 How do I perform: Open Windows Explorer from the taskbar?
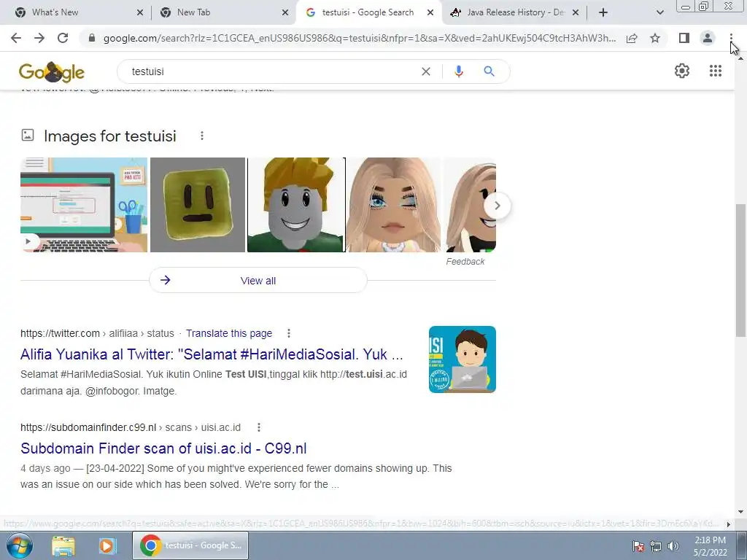pyautogui.click(x=63, y=545)
